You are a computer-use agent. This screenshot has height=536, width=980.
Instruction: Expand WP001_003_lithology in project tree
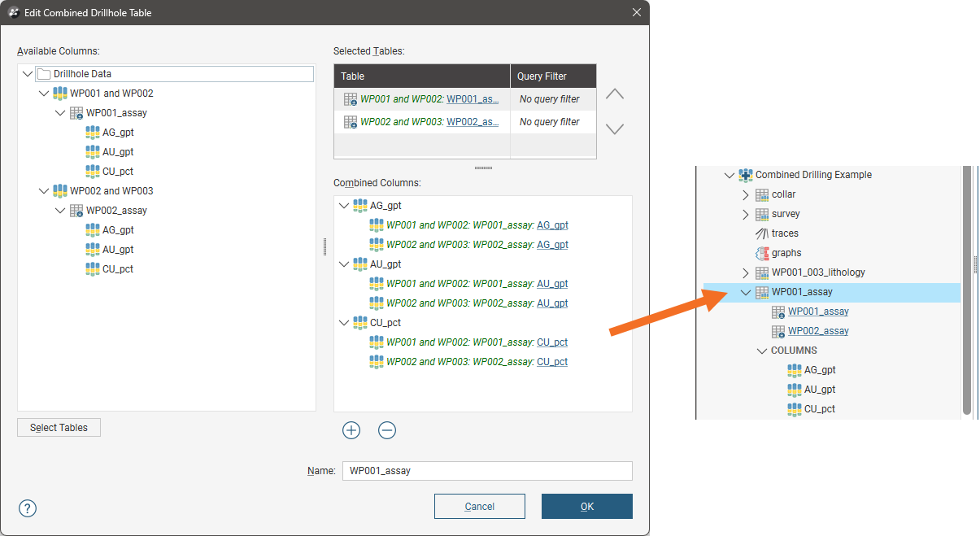coord(746,272)
